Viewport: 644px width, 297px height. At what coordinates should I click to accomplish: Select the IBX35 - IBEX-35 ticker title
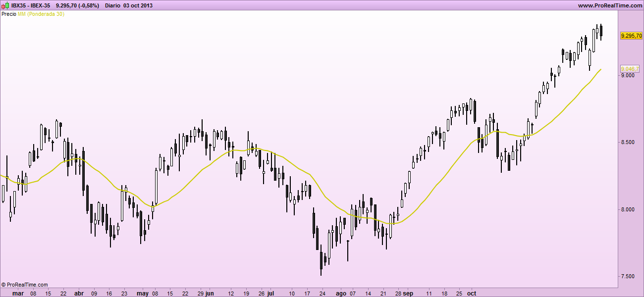(31, 5)
